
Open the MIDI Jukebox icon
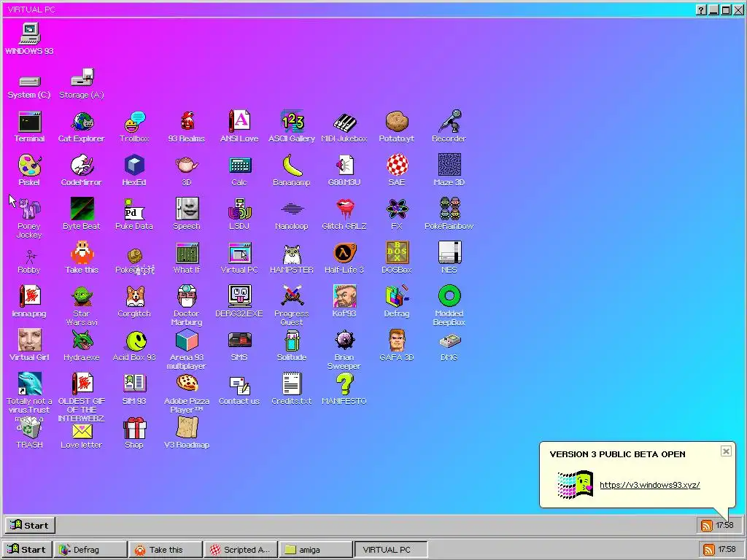coord(344,127)
